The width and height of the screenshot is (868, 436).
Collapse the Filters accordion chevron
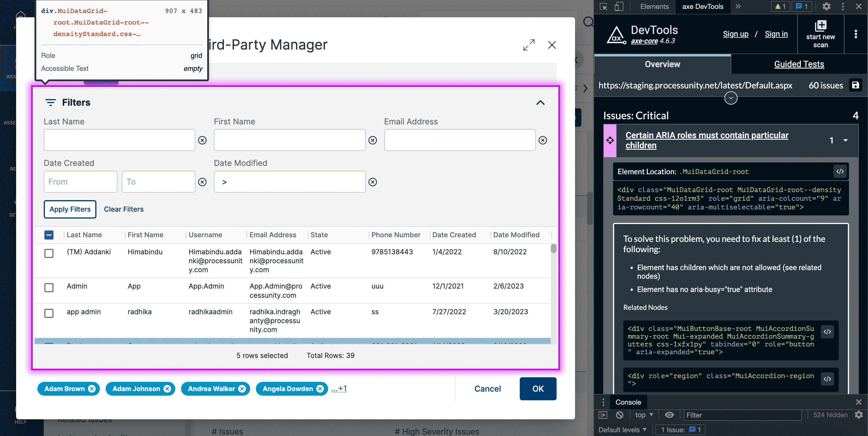click(x=540, y=103)
